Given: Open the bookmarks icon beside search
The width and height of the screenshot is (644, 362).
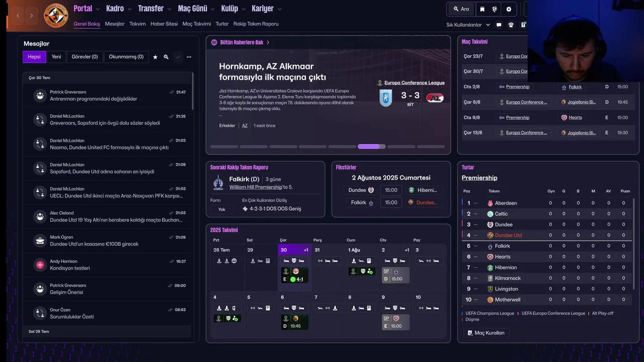Looking at the screenshot, I should (482, 9).
